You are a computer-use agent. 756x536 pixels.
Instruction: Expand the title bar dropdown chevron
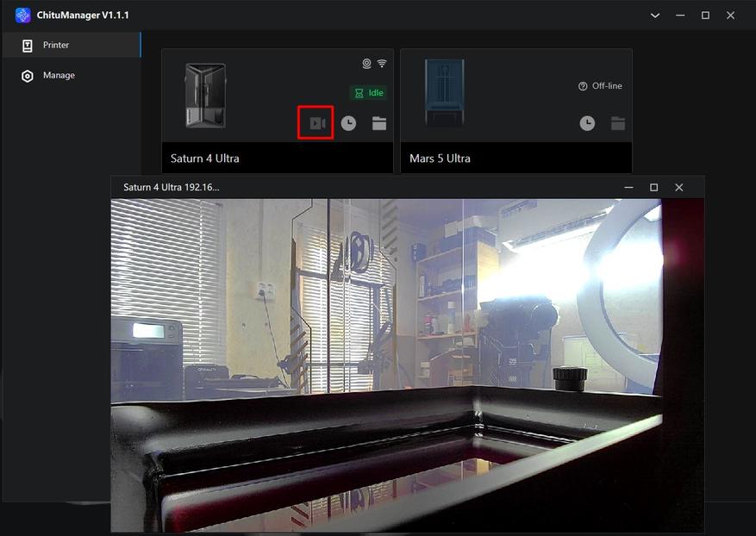click(655, 16)
